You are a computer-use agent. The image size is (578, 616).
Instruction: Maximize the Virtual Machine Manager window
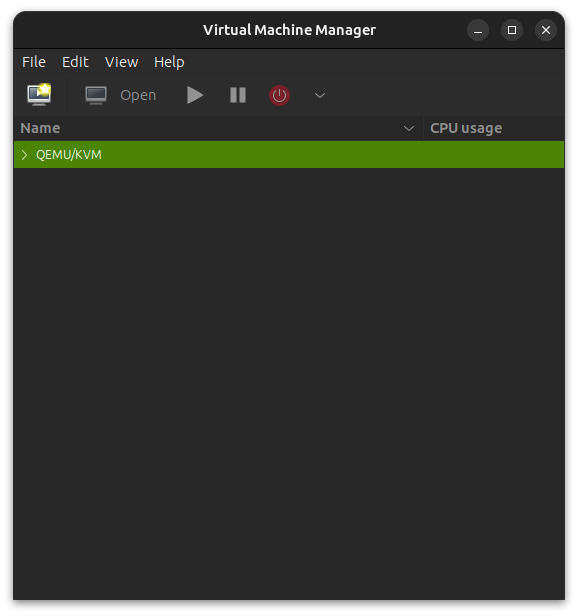(512, 30)
